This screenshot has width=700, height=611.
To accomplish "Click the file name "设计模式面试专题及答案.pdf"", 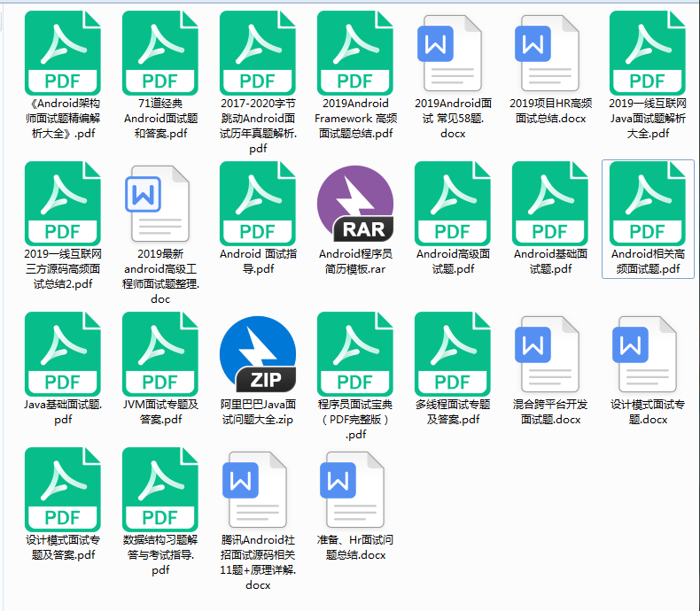I will (63, 547).
